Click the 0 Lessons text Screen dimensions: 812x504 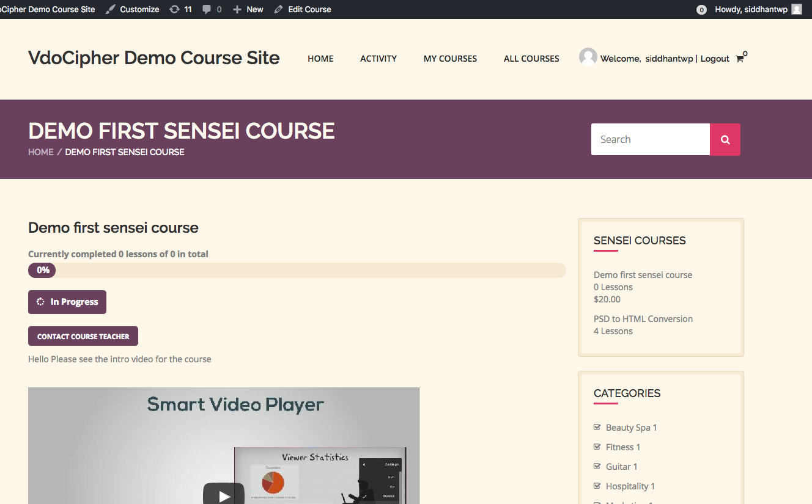tap(613, 287)
